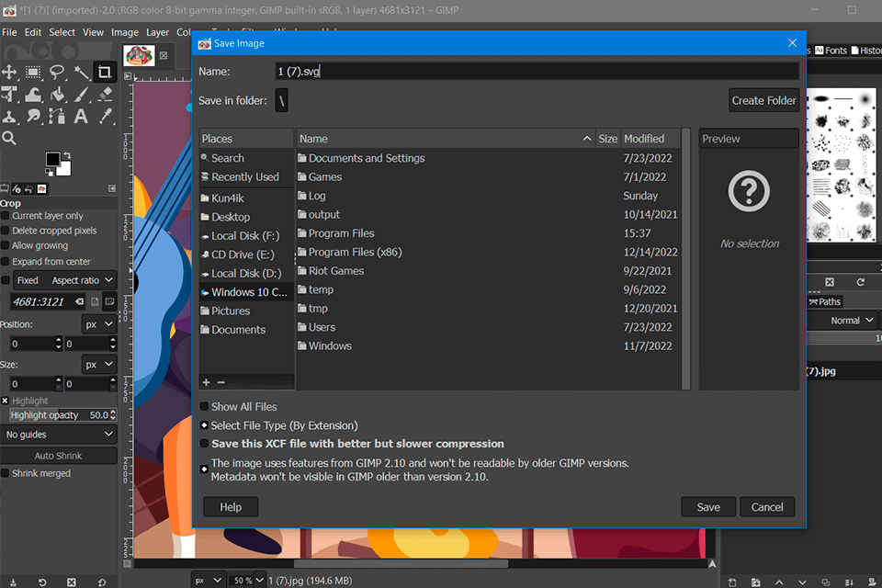The image size is (882, 588).
Task: Select the Warp Transform tool
Action: pyautogui.click(x=33, y=95)
